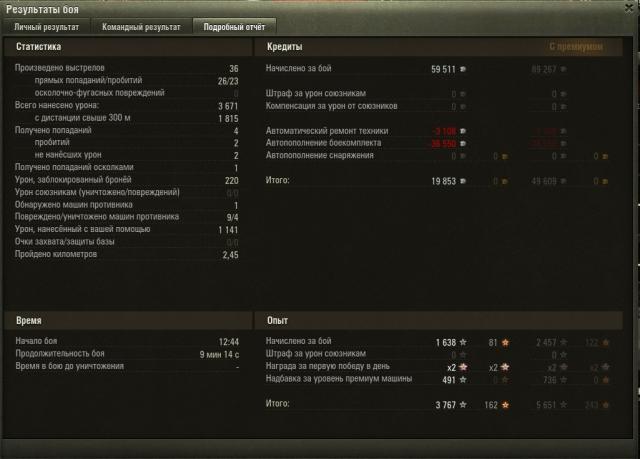Click gold star next to 81 free experience
Image resolution: width=640 pixels, height=459 pixels.
click(x=505, y=342)
